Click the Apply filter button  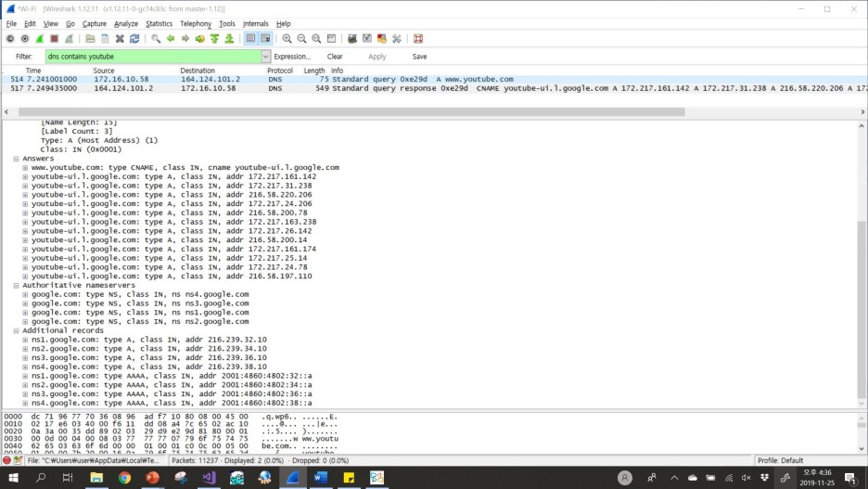coord(377,57)
